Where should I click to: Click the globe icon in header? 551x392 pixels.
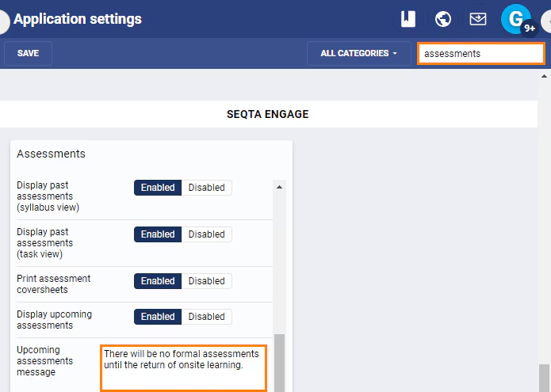pyautogui.click(x=442, y=19)
